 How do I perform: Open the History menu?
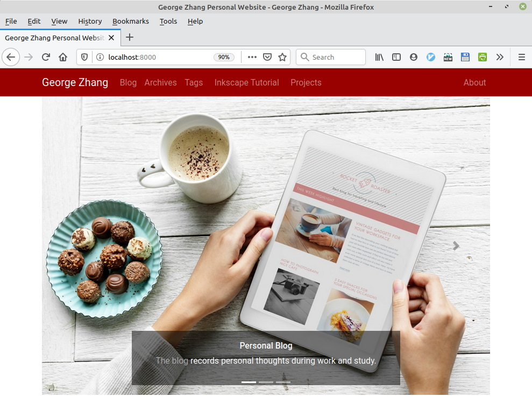tap(90, 21)
